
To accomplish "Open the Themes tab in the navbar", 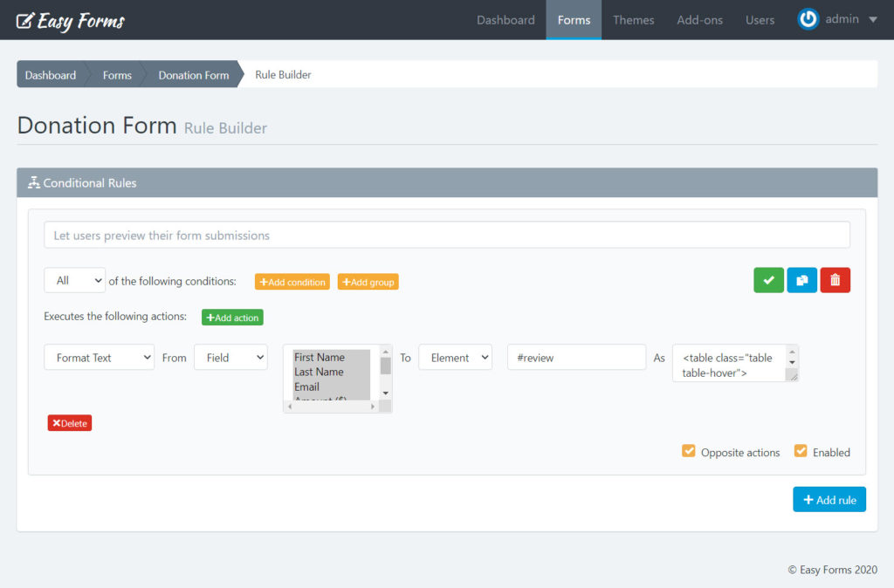I will [633, 20].
